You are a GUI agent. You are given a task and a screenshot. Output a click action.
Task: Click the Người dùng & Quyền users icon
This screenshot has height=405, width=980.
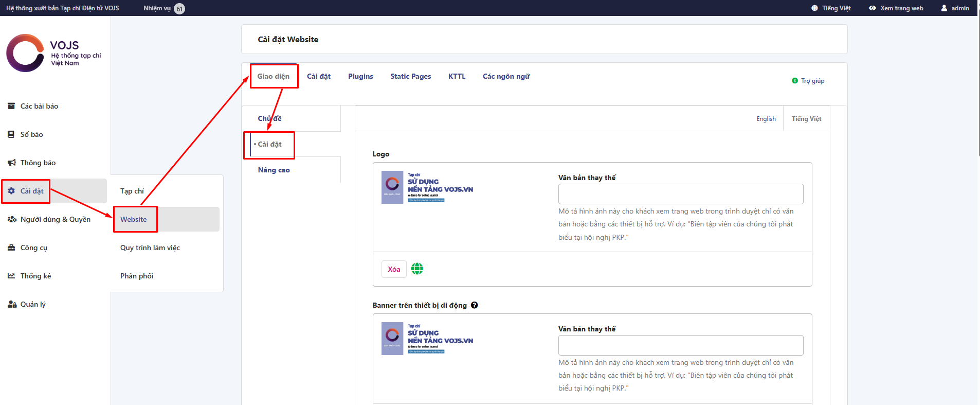[x=12, y=219]
